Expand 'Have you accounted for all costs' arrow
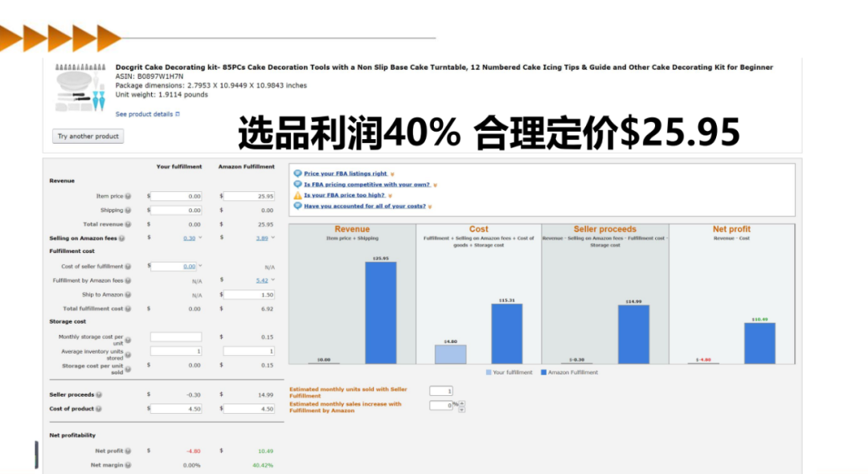 (430, 206)
